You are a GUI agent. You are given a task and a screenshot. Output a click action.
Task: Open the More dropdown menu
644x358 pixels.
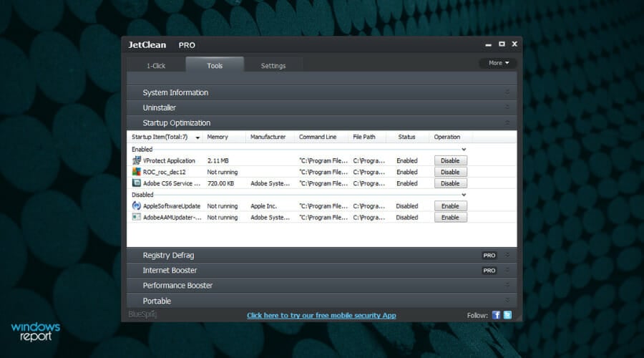498,63
